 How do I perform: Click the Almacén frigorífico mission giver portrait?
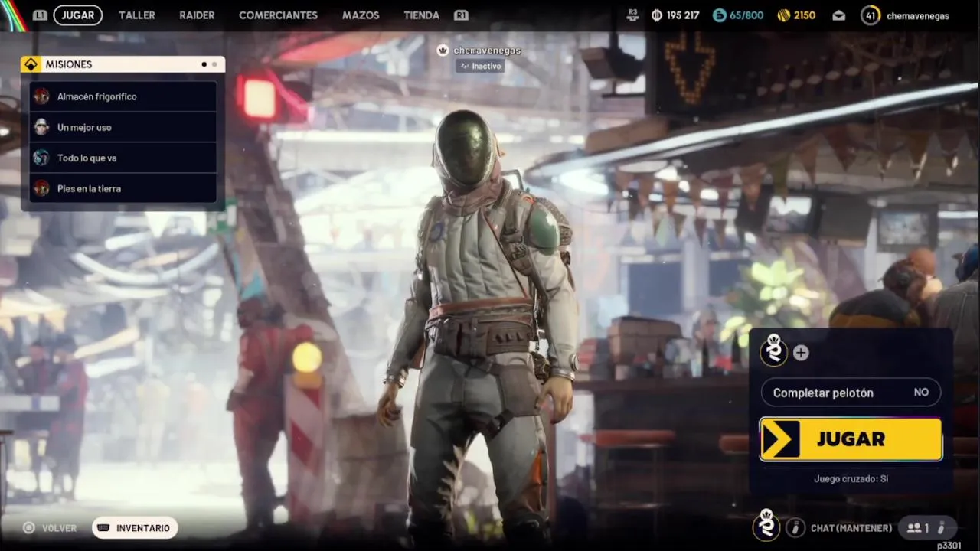pos(41,96)
